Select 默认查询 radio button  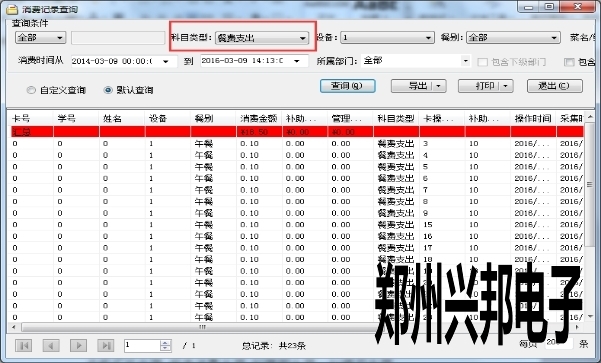click(108, 90)
